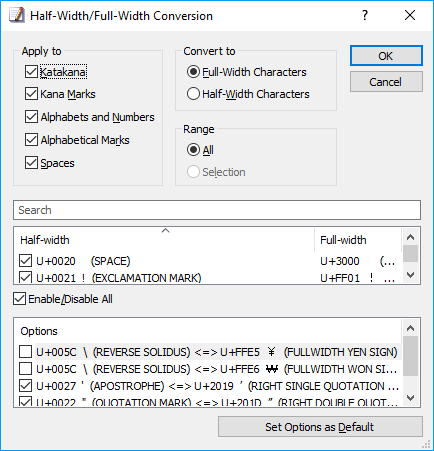
Task: Select Half-Width Characters radio button
Action: (193, 94)
